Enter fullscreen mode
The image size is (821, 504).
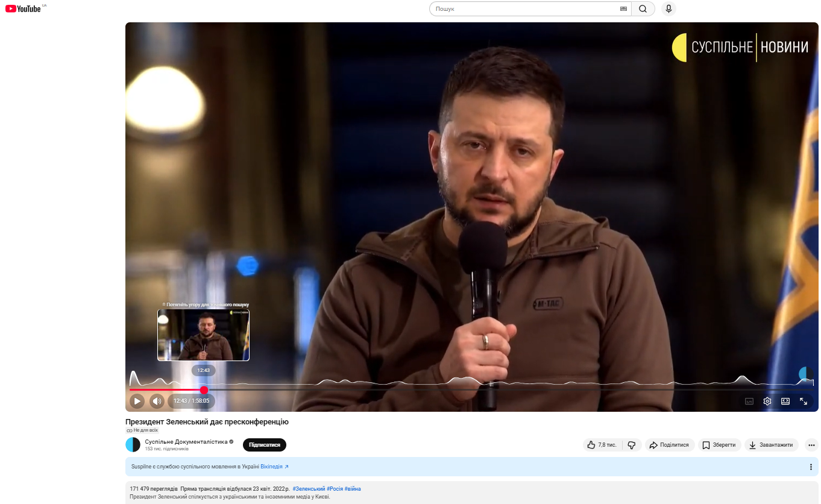[804, 401]
